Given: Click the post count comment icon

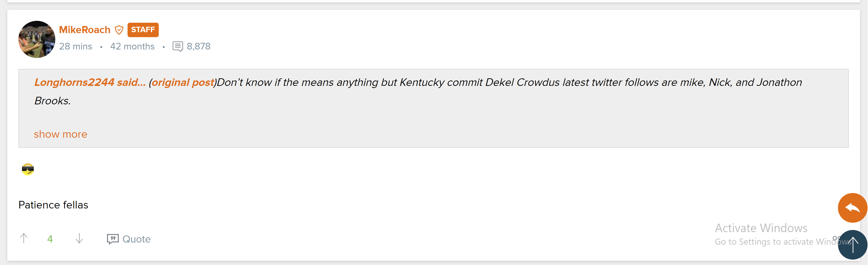Looking at the screenshot, I should point(178,46).
